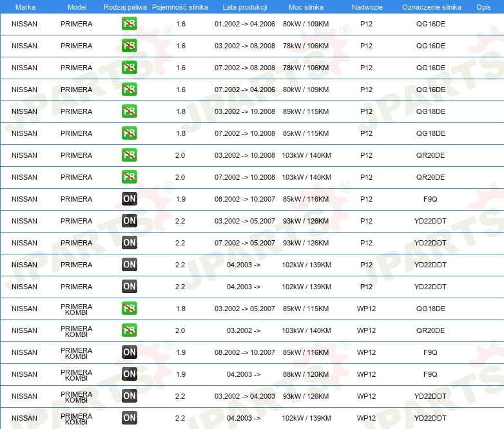504x429 pixels.
Task: Select the date range 01.2002 -> 04.2006
Action: (x=245, y=24)
